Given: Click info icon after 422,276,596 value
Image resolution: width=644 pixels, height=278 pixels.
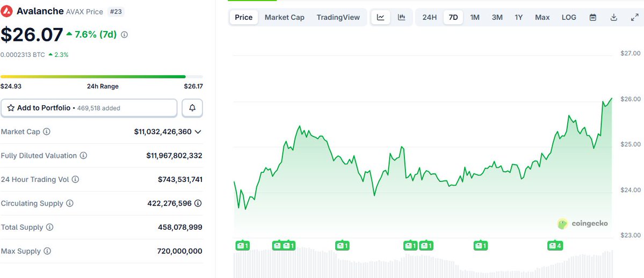Looking at the screenshot, I should click(198, 203).
